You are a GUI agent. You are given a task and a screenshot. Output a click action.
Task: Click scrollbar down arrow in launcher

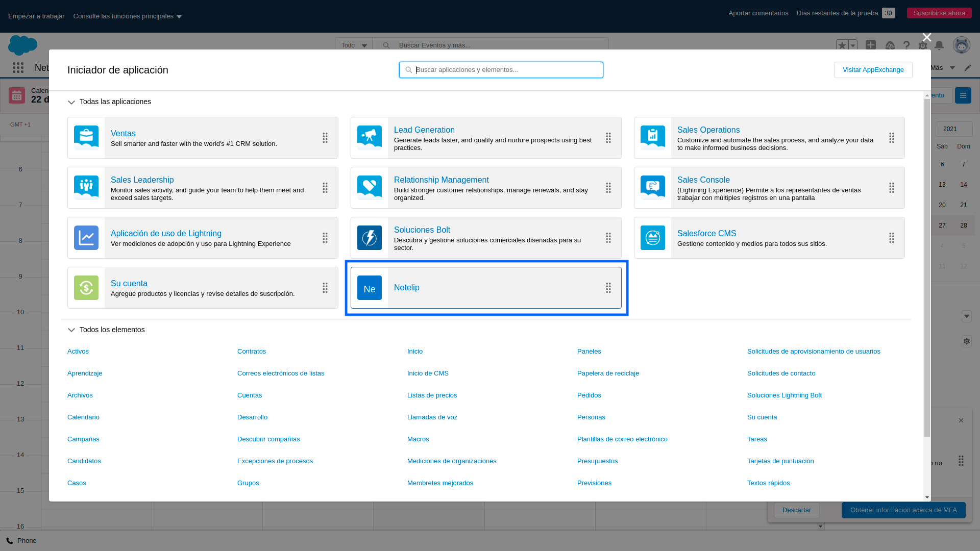point(927,497)
